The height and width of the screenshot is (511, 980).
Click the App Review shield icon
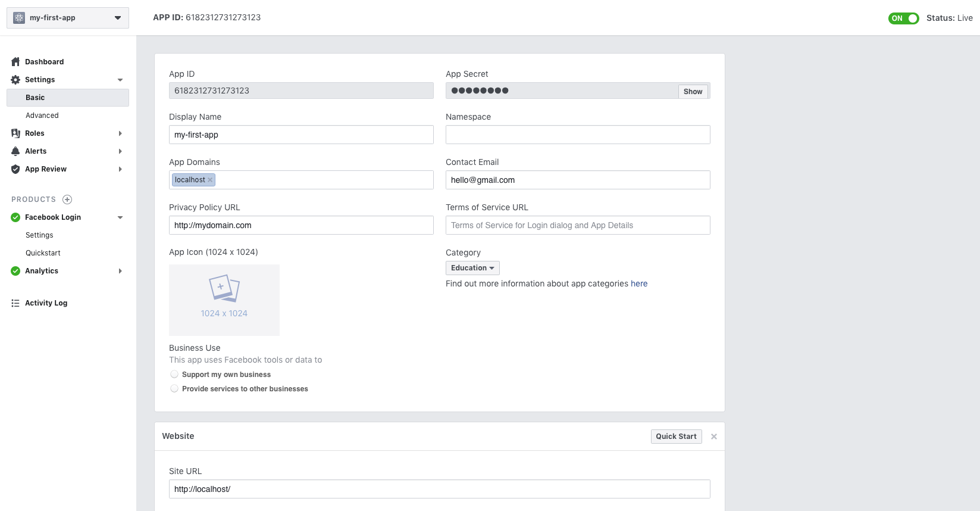(15, 169)
